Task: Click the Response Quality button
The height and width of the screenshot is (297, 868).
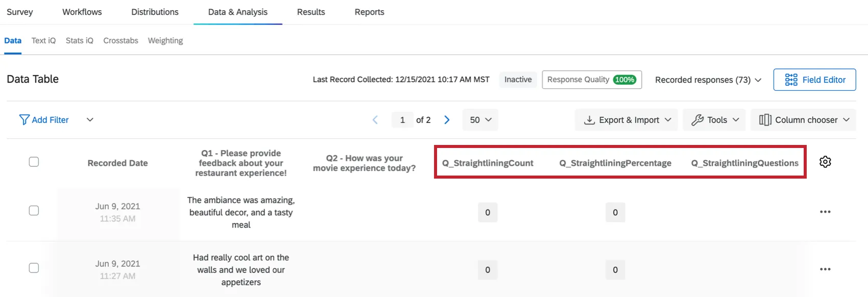Action: click(x=591, y=80)
